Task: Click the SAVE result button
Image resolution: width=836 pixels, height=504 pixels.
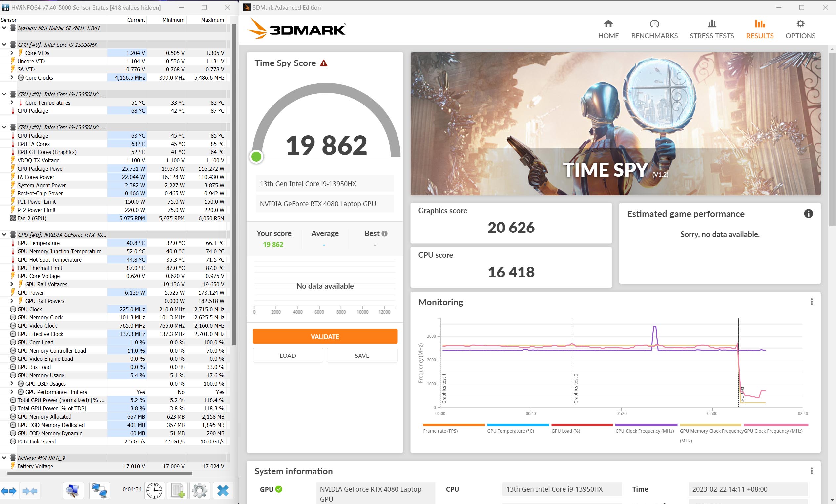Action: pyautogui.click(x=362, y=355)
